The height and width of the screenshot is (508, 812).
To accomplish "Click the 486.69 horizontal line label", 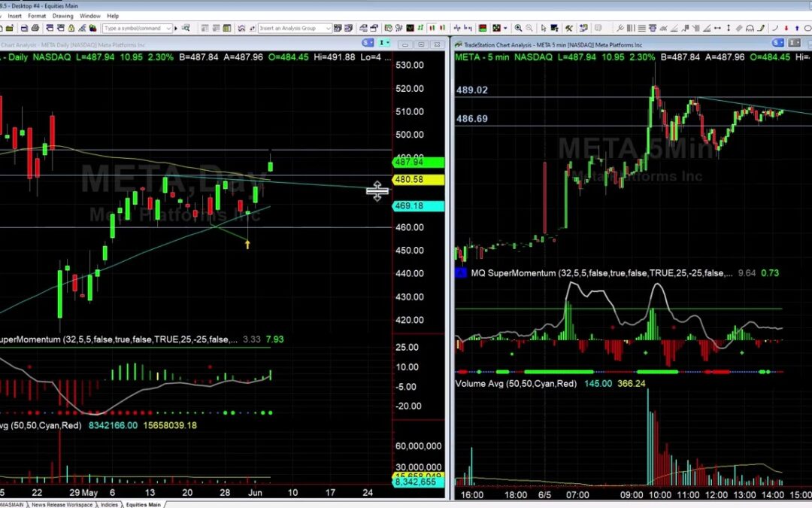I will coord(471,119).
